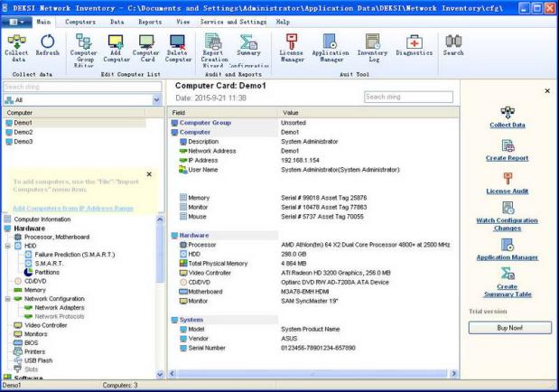Open the All computer group dropdown
The height and width of the screenshot is (392, 559).
[156, 100]
